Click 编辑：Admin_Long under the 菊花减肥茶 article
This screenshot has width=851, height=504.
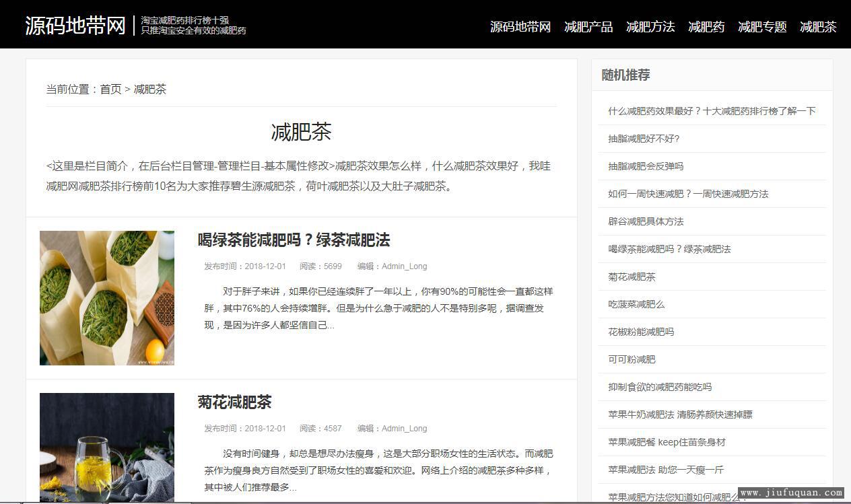[392, 429]
